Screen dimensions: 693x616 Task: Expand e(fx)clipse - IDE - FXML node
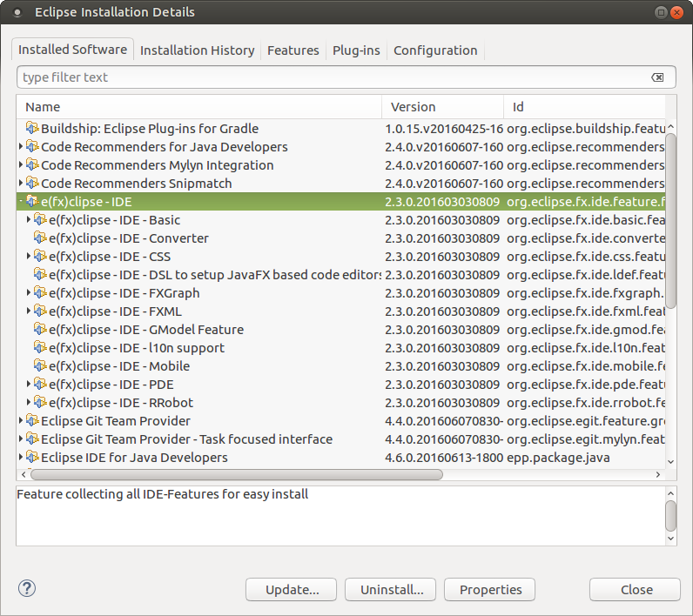[29, 311]
